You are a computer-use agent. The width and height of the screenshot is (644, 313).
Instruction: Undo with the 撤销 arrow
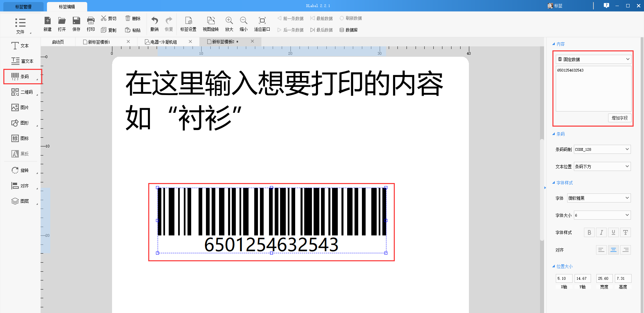(155, 20)
